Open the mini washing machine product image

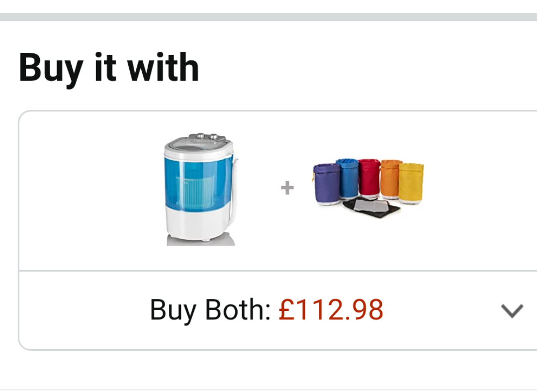(200, 189)
